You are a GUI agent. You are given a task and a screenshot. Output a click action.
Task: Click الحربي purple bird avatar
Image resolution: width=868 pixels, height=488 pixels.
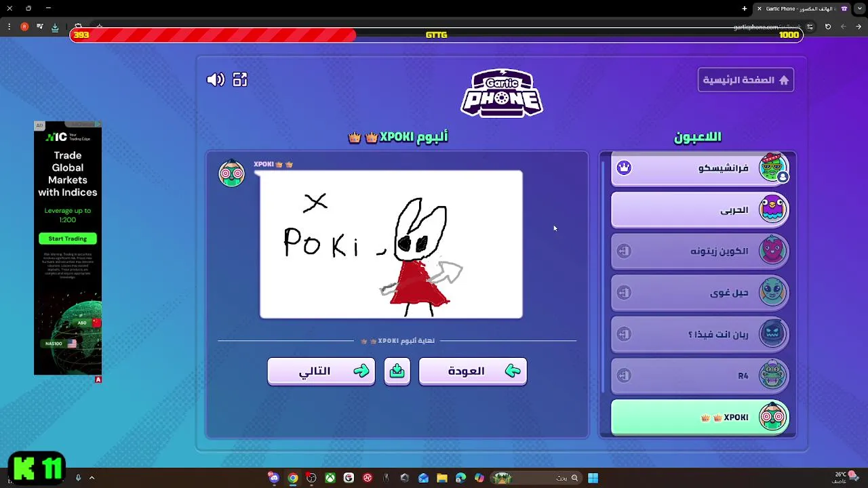[772, 209]
